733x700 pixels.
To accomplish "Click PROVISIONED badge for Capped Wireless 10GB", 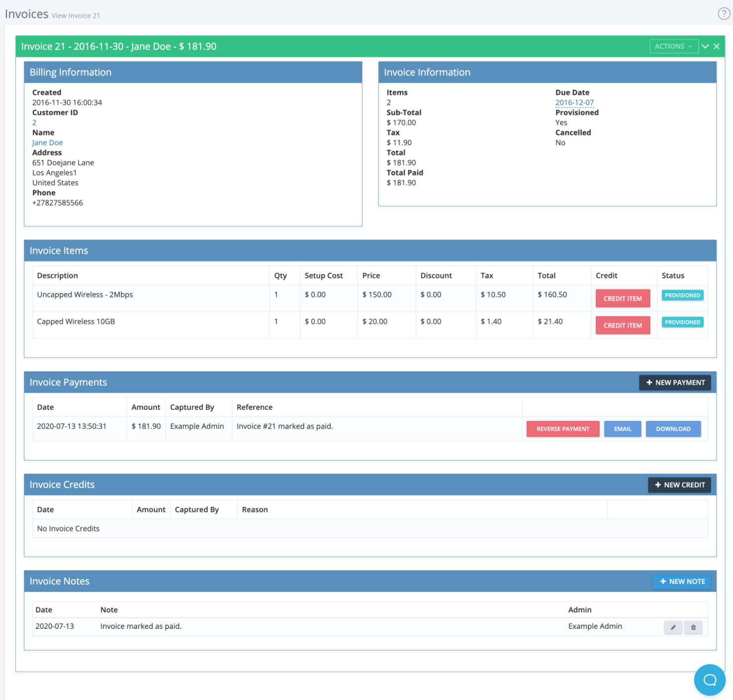I will pos(682,322).
